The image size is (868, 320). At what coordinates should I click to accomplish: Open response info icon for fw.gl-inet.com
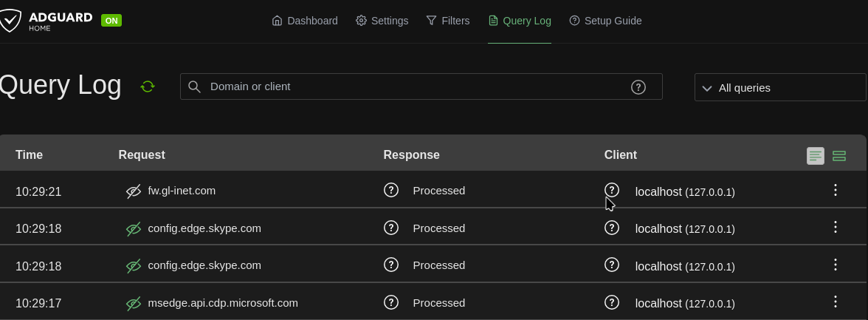(391, 190)
